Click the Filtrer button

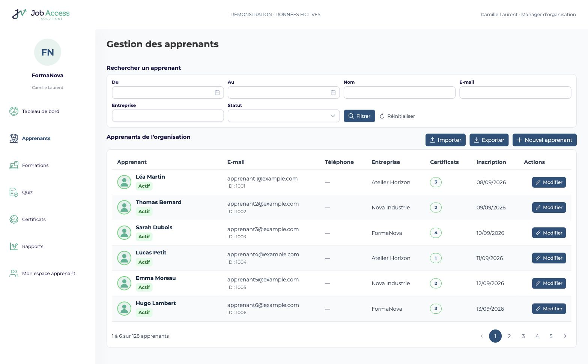pyautogui.click(x=359, y=116)
